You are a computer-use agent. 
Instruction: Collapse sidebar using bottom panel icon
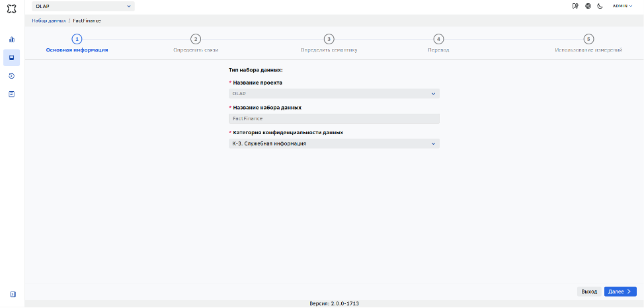[13, 294]
